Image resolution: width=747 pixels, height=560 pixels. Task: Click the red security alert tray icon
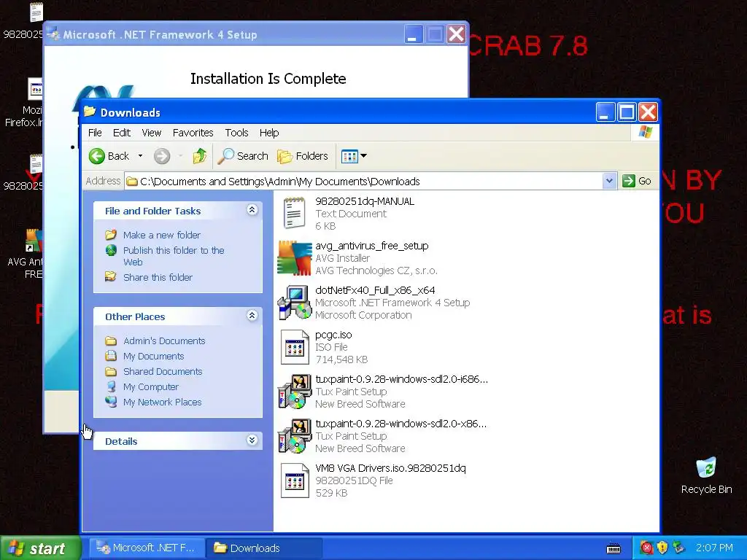pos(646,548)
